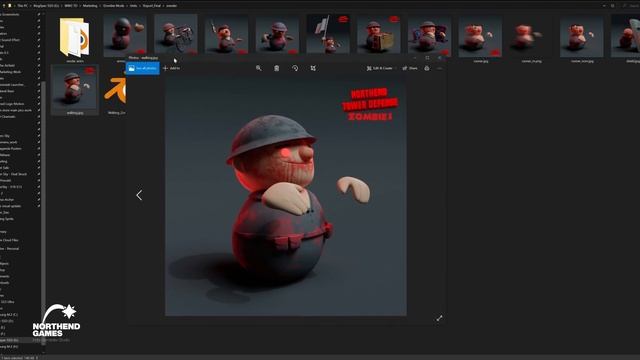Open the See more ellipsis menu in Photos

tap(440, 68)
